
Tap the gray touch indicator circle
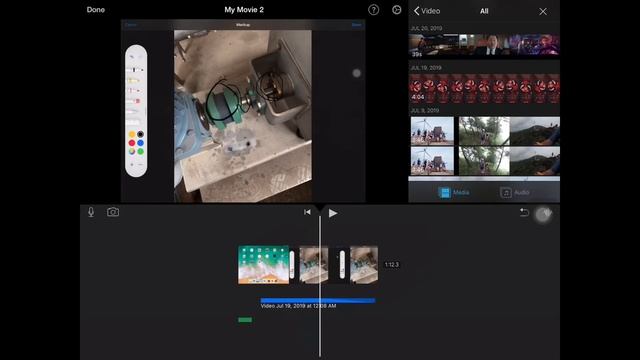click(x=356, y=73)
